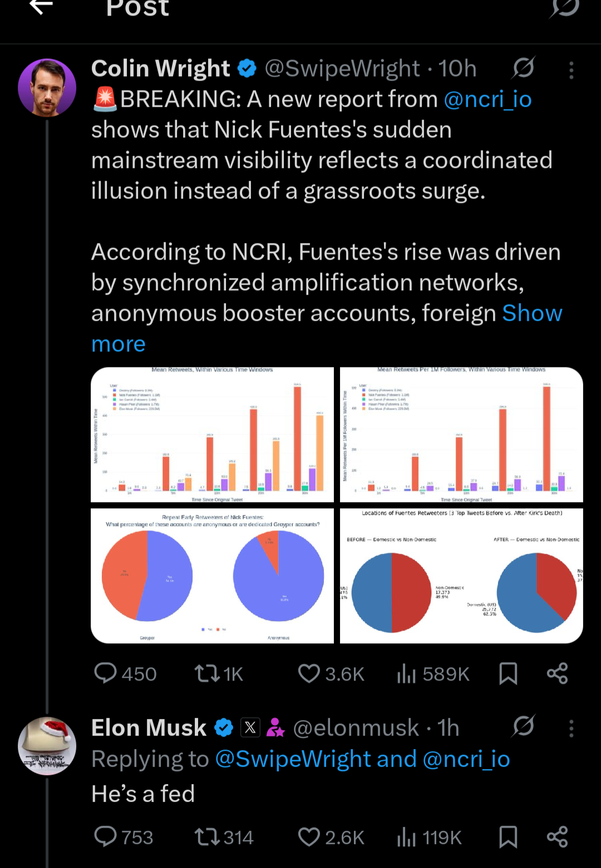
Task: Open @ncri_io mention in post text
Action: click(487, 100)
